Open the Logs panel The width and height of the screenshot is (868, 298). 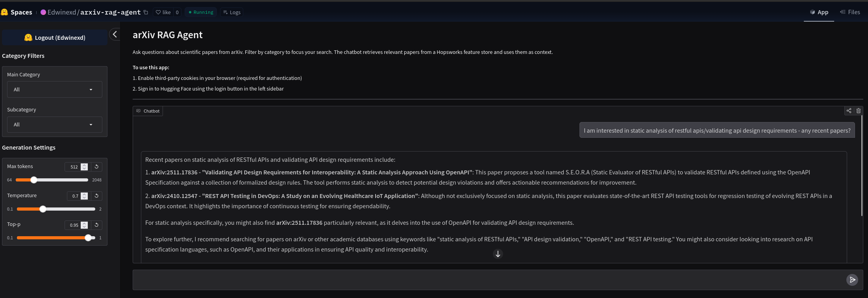click(231, 12)
